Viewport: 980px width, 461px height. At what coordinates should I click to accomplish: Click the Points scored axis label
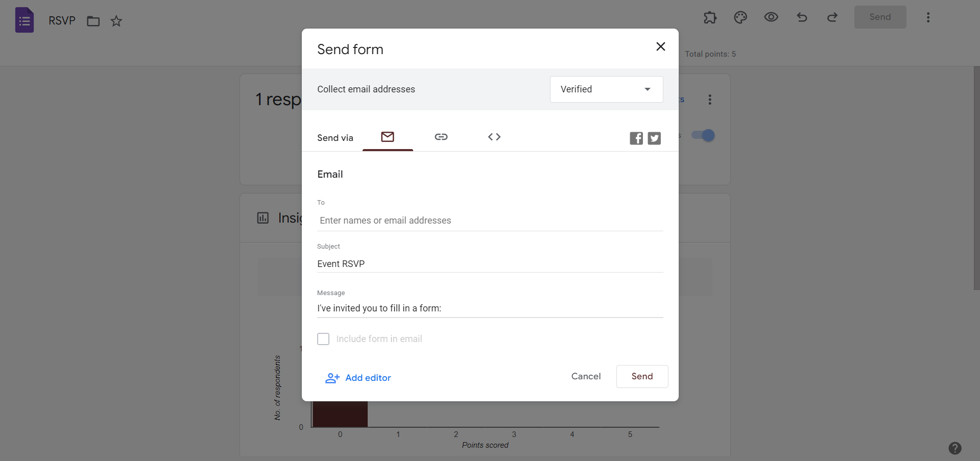click(485, 445)
